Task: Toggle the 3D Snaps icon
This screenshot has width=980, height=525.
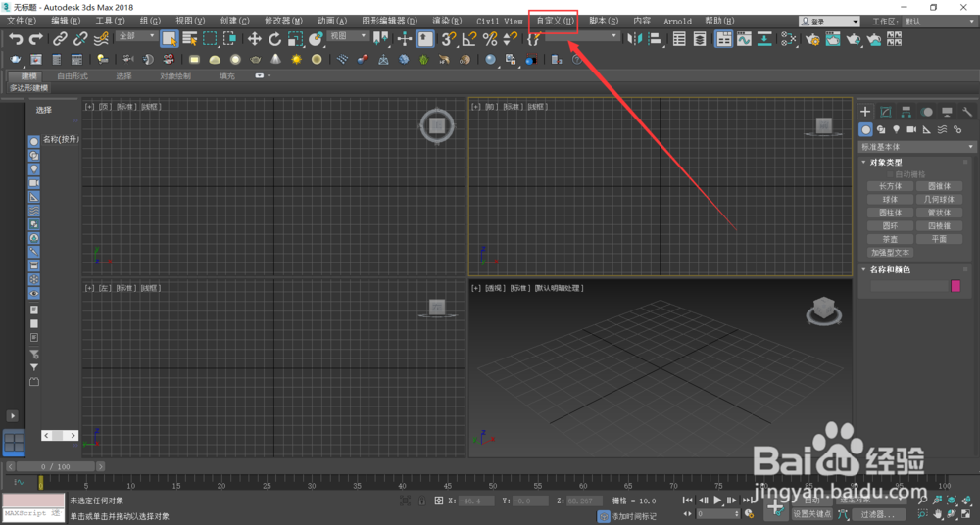Action: point(448,39)
